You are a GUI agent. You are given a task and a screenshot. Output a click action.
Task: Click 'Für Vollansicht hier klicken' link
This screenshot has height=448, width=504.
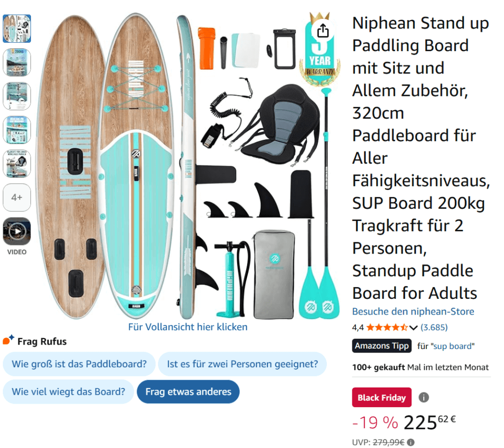point(188,327)
